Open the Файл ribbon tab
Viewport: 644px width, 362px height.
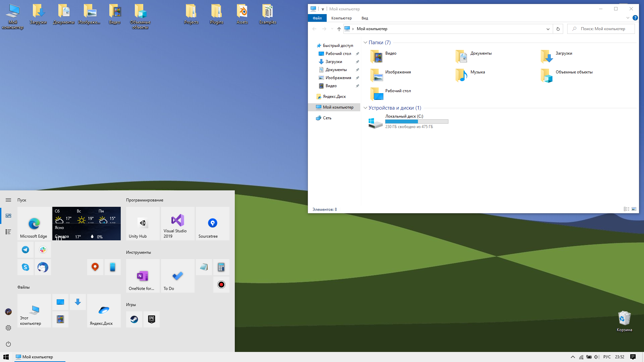[x=317, y=18]
